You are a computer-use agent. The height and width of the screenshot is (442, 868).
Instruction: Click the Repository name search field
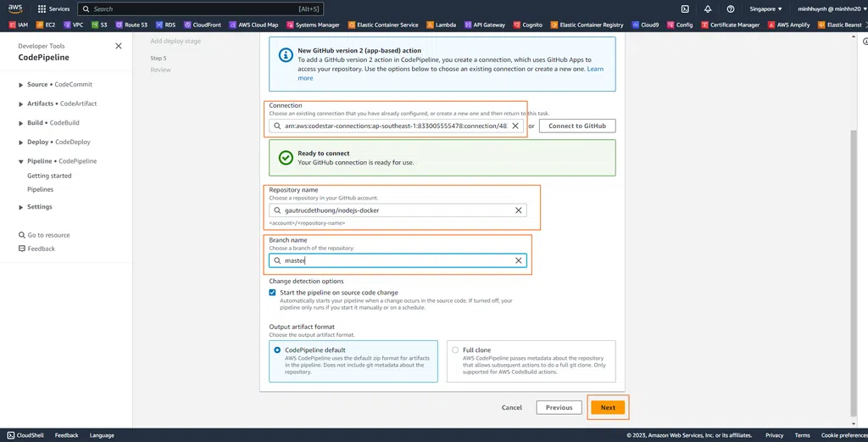pyautogui.click(x=398, y=210)
